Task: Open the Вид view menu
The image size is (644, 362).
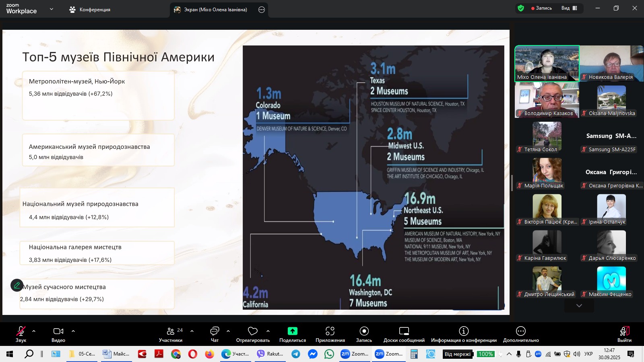Action: tap(569, 8)
